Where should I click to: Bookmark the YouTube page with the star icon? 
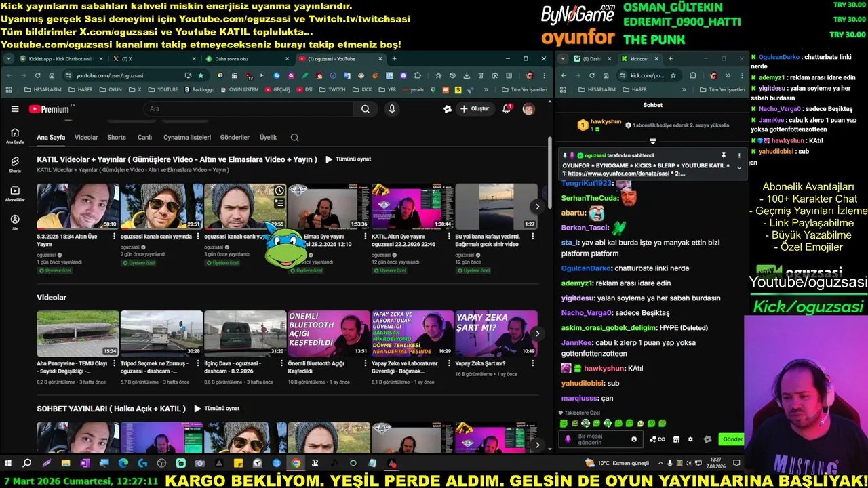pyautogui.click(x=201, y=75)
